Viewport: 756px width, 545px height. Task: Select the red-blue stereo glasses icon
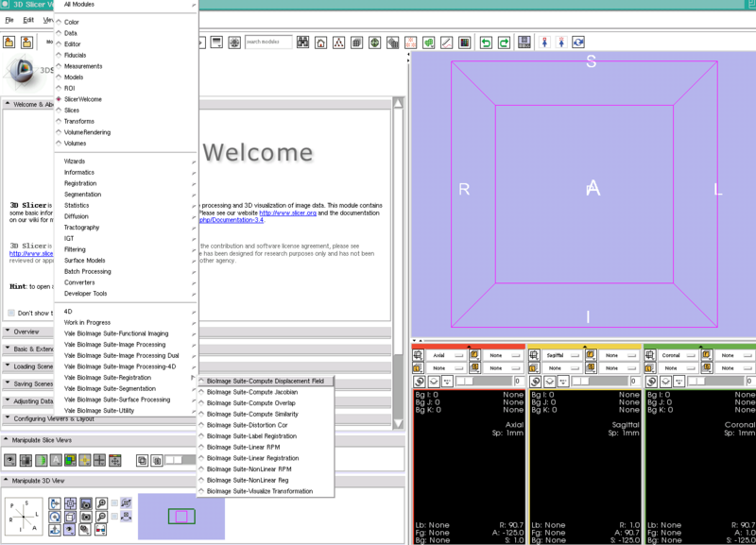pos(100,530)
